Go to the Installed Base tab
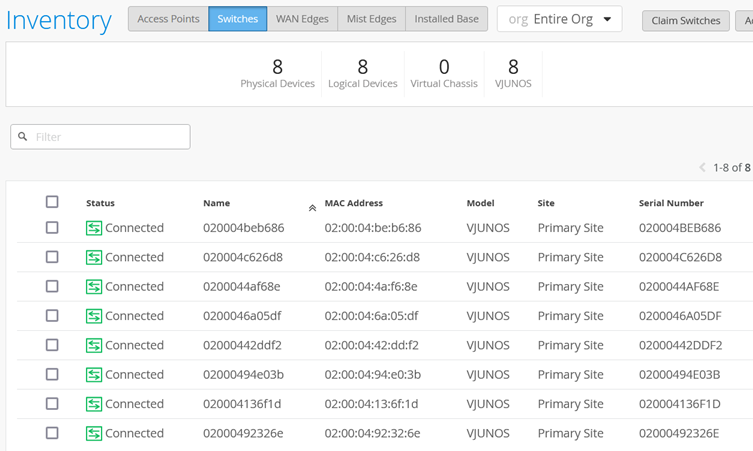This screenshot has height=451, width=753. 446,19
